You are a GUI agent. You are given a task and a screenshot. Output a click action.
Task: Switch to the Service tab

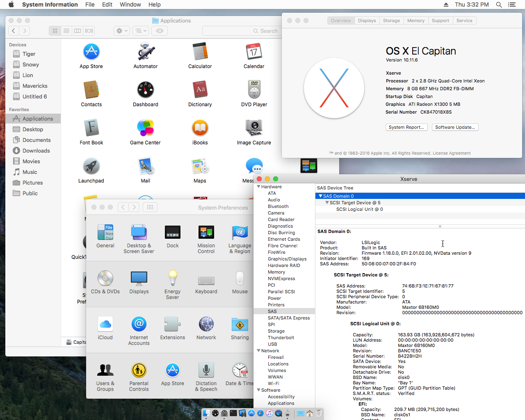click(465, 21)
